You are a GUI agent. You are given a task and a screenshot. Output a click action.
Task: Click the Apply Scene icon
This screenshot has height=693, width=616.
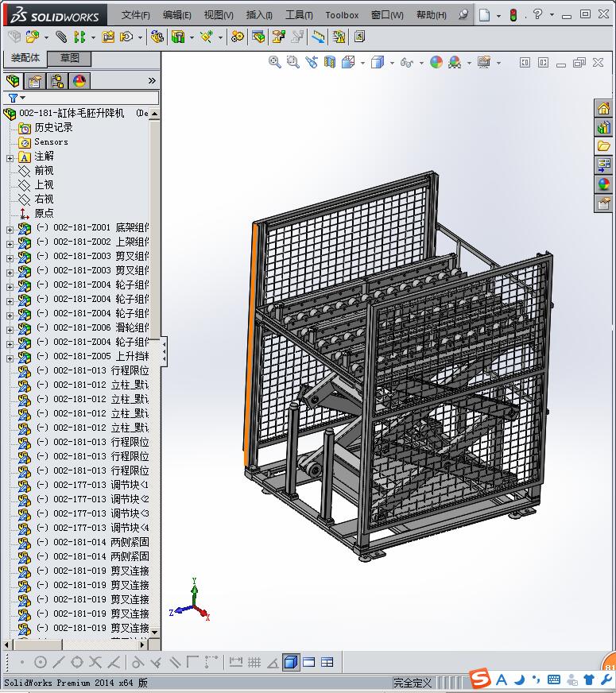(455, 62)
